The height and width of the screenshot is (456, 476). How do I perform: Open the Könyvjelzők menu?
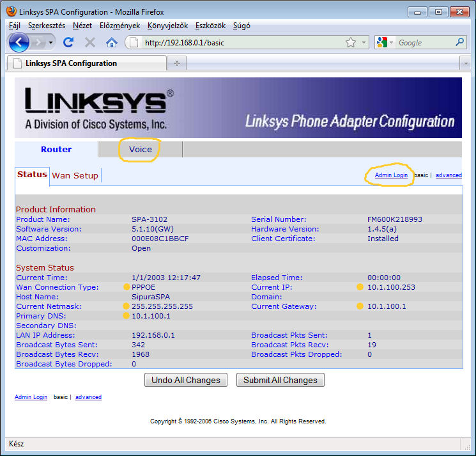pos(167,26)
